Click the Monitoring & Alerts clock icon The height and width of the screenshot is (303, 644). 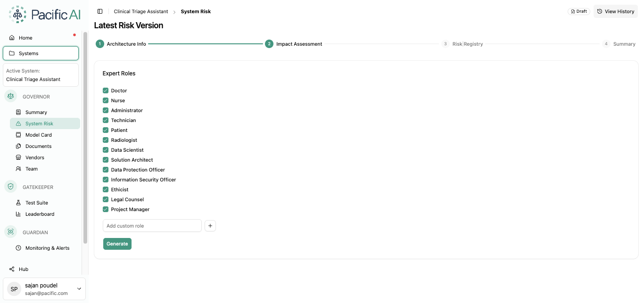18,248
